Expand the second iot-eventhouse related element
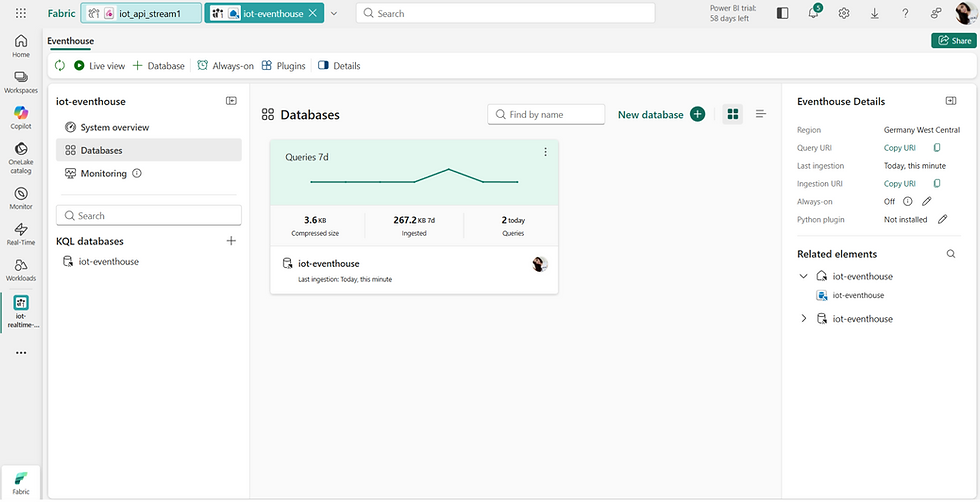The height and width of the screenshot is (502, 980). point(804,318)
